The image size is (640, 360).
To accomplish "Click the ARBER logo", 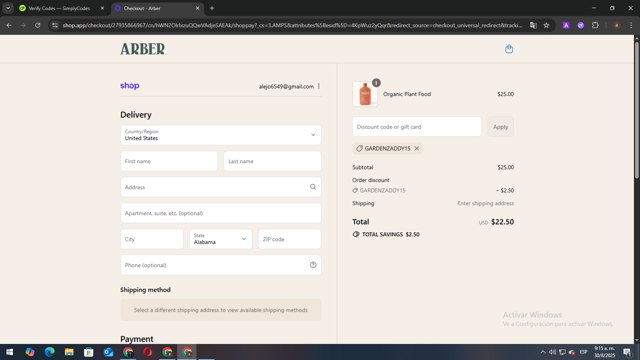I will tap(142, 49).
